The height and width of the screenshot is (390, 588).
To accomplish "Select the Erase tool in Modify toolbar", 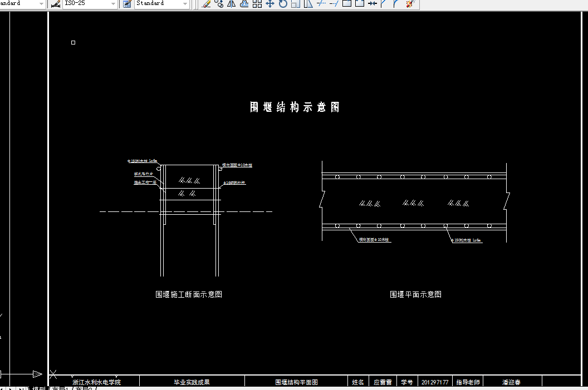I will click(206, 4).
